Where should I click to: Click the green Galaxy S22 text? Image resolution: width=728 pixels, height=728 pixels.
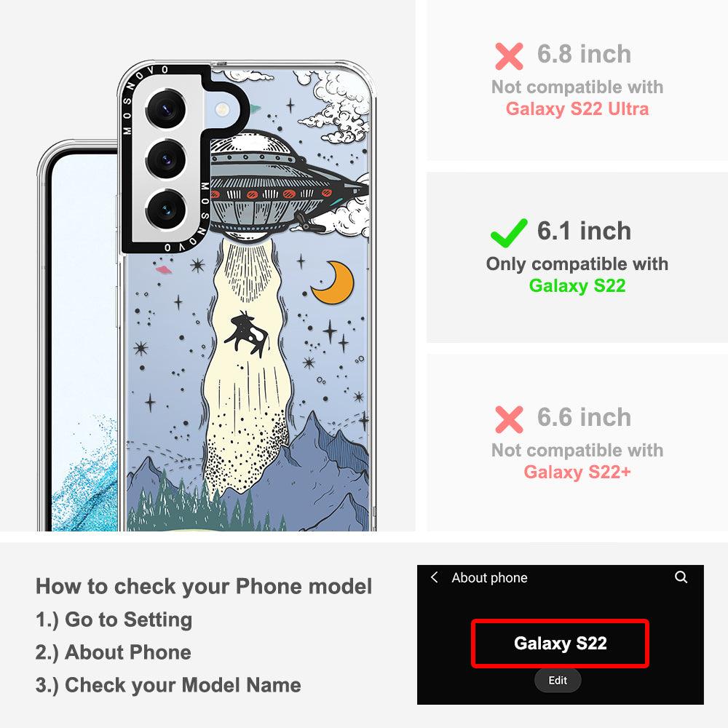[577, 285]
